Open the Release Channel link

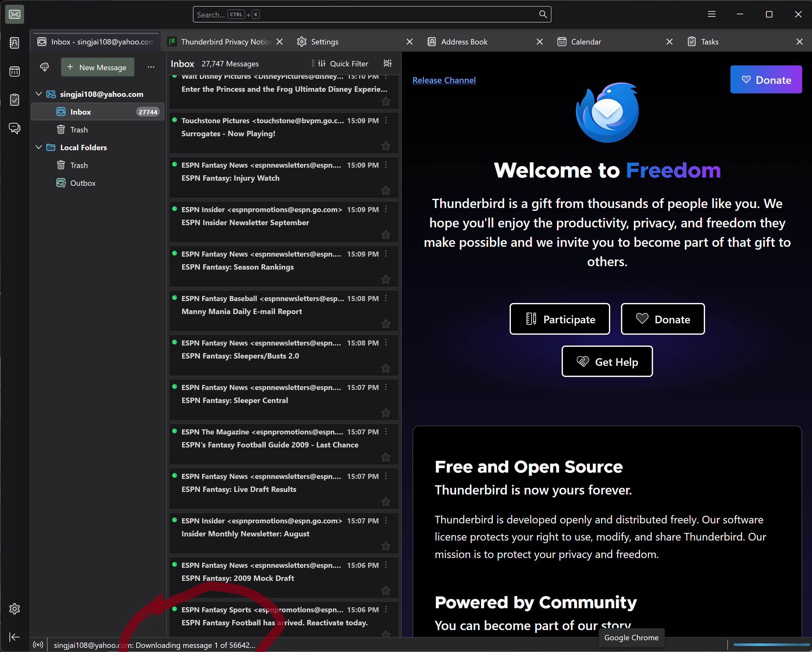click(444, 80)
